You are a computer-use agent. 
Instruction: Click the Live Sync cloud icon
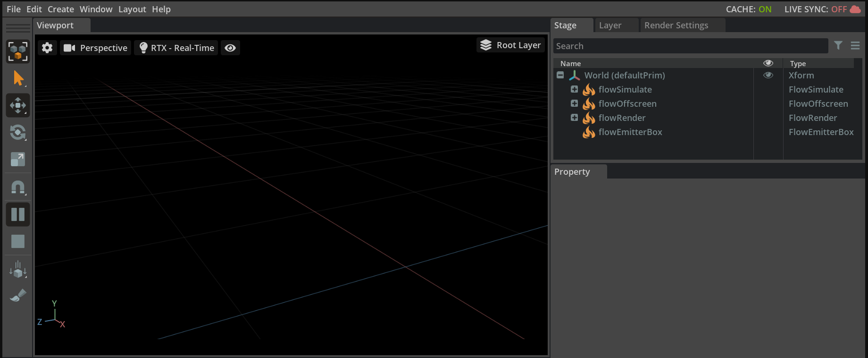(855, 9)
